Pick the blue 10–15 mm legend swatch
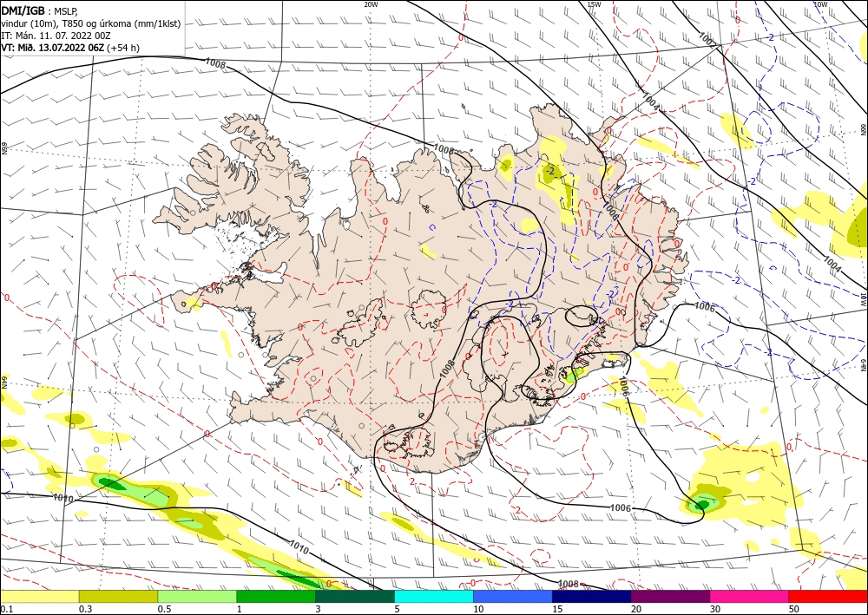 [x=513, y=596]
